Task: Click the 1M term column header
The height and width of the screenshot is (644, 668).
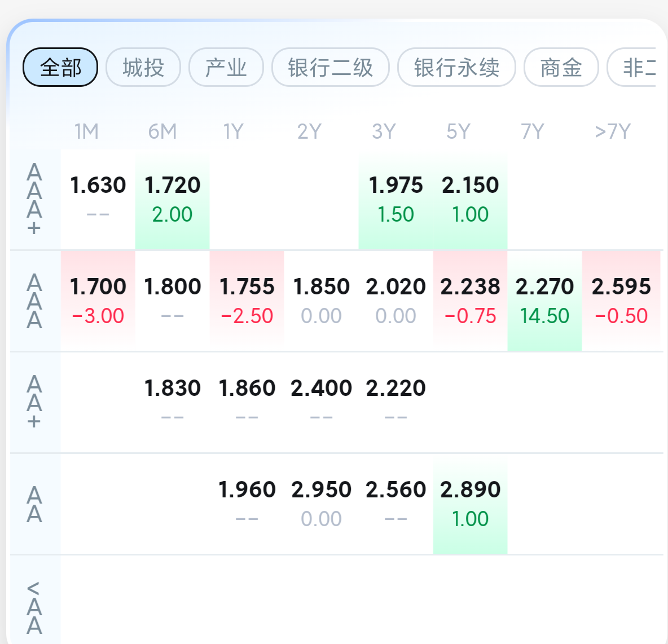Action: (x=86, y=132)
